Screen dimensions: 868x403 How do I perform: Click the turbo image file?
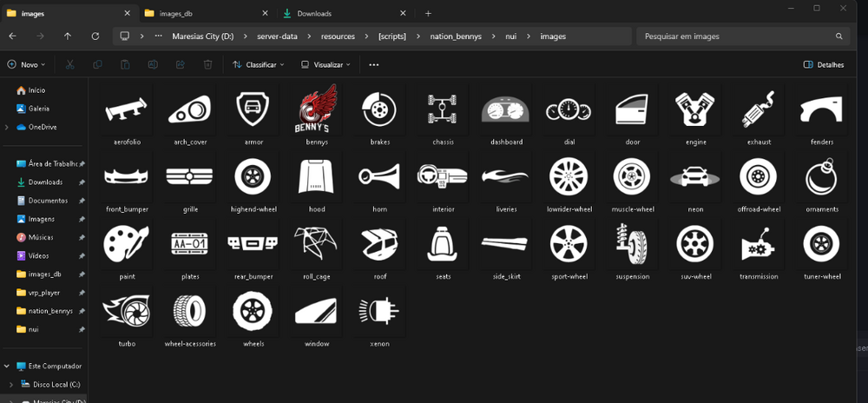pyautogui.click(x=127, y=313)
